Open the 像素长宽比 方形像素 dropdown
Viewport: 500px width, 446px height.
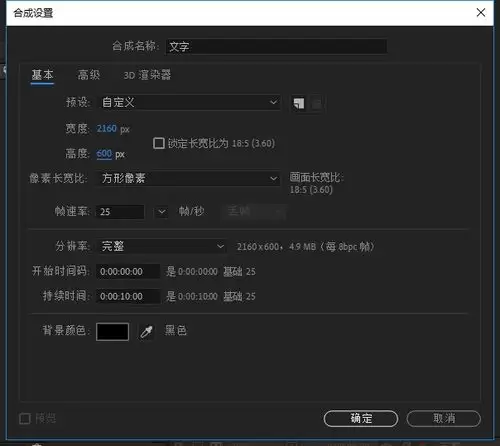pyautogui.click(x=189, y=178)
